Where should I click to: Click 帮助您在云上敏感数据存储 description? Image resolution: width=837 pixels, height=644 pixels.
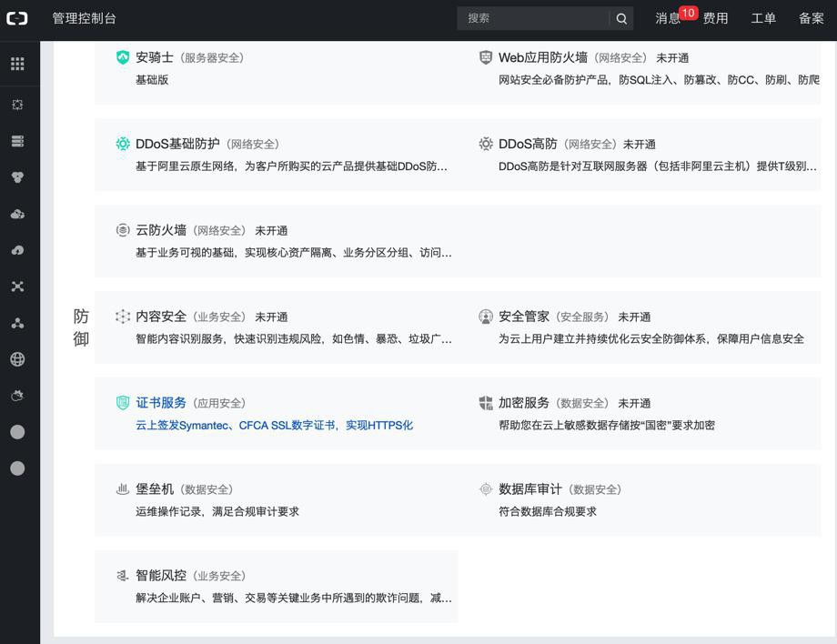(607, 426)
